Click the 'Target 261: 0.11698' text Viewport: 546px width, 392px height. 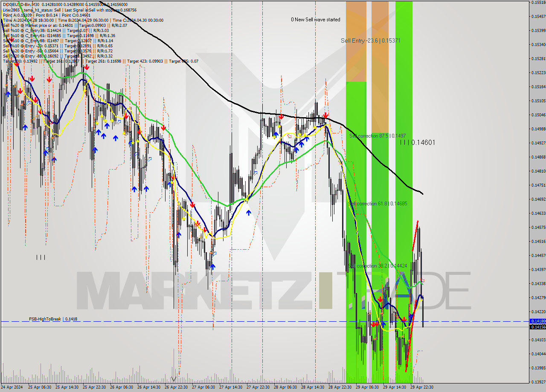(x=103, y=61)
